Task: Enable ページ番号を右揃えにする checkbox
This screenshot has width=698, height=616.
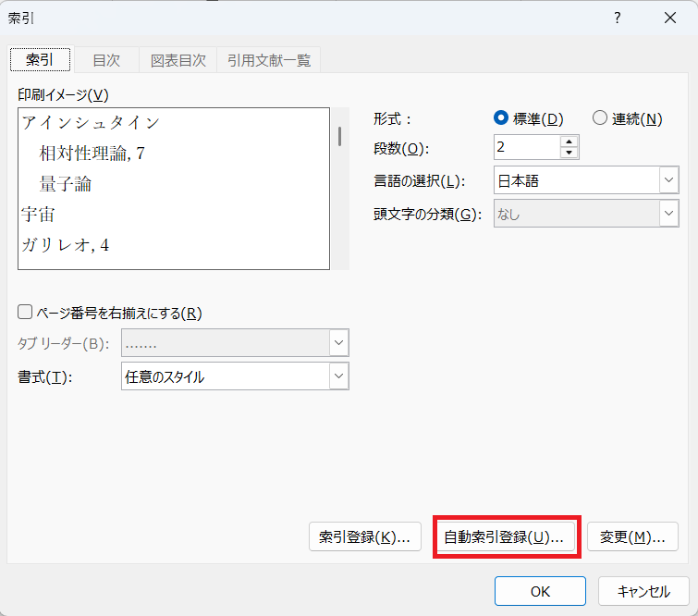Action: tap(25, 313)
